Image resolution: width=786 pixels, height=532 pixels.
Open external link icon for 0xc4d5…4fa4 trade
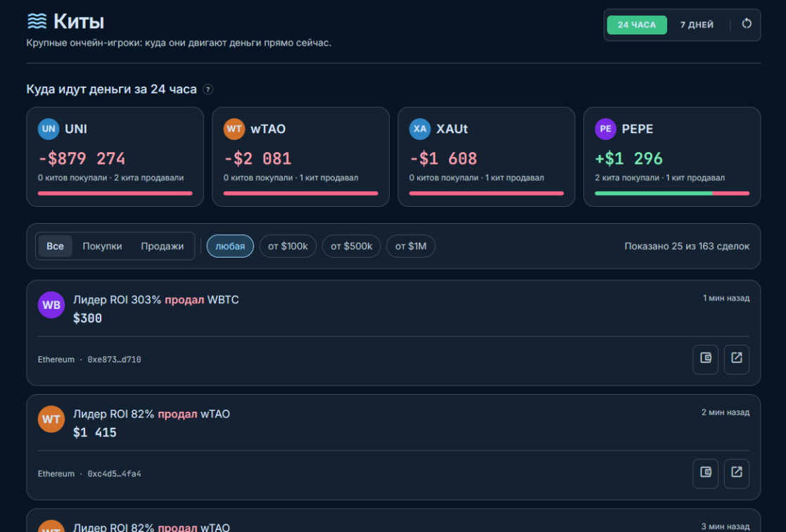tap(736, 474)
